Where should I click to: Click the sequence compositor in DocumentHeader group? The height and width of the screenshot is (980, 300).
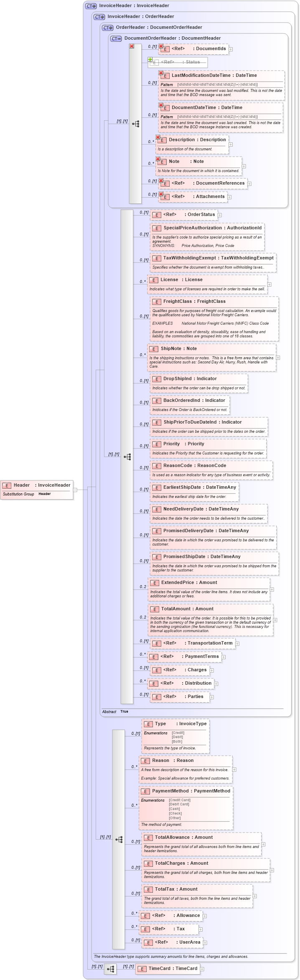(x=135, y=124)
